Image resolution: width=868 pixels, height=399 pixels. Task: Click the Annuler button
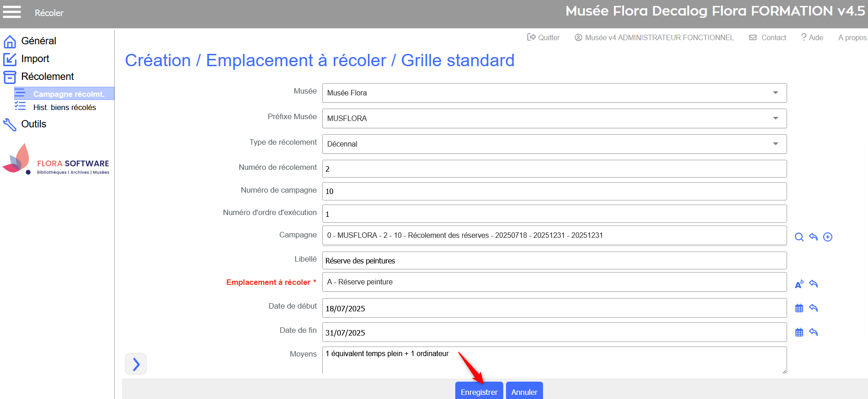click(x=524, y=392)
